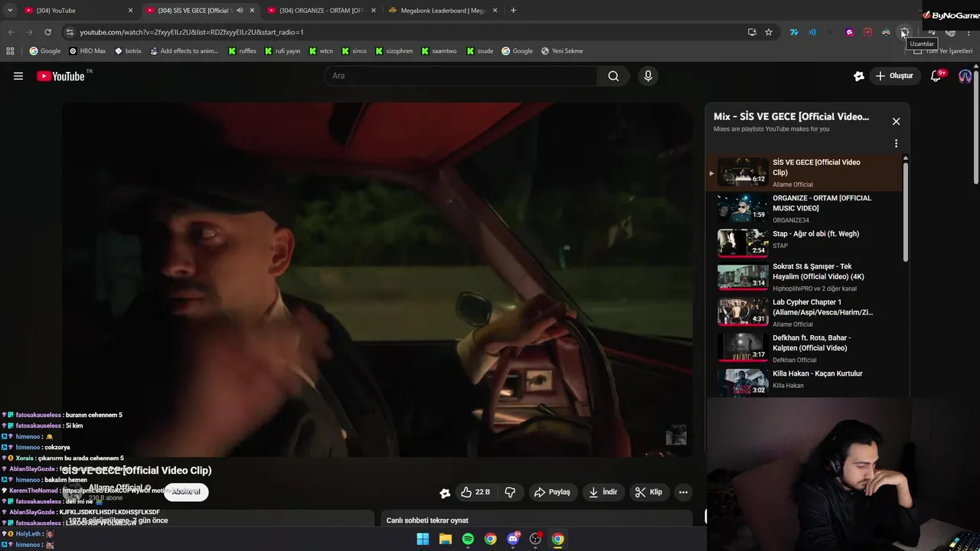Screen dimensions: 980x551
Task: Click the youtube.com address bar URL
Action: [x=191, y=32]
